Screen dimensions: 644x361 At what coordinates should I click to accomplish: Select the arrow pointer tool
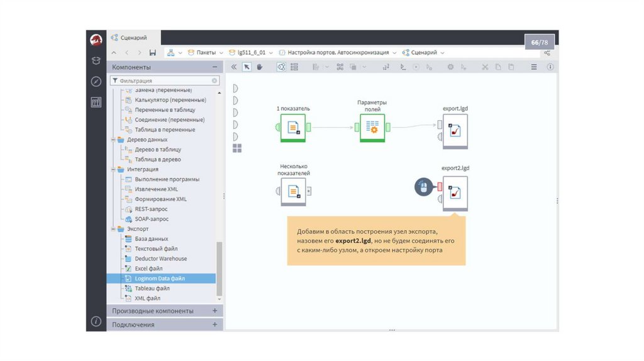tap(247, 67)
